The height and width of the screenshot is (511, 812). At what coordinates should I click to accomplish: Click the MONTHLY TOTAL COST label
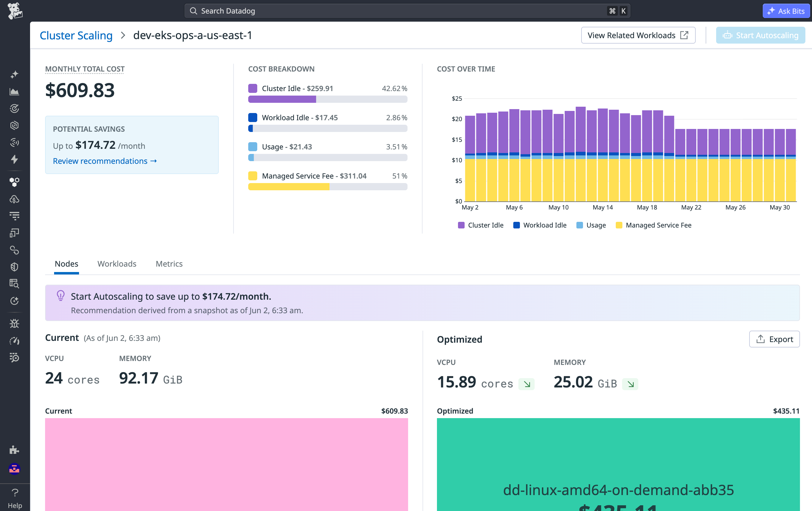click(x=85, y=69)
